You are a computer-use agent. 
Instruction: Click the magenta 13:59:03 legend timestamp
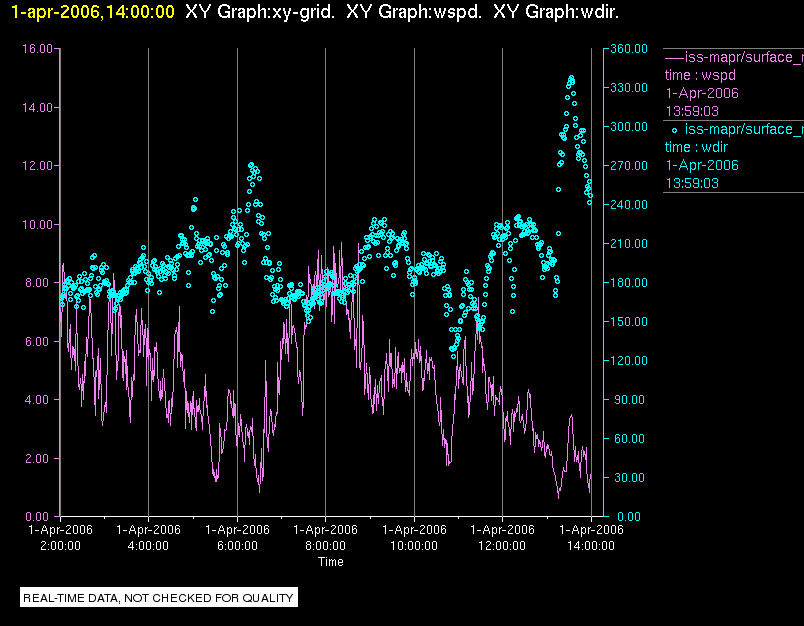coord(692,111)
